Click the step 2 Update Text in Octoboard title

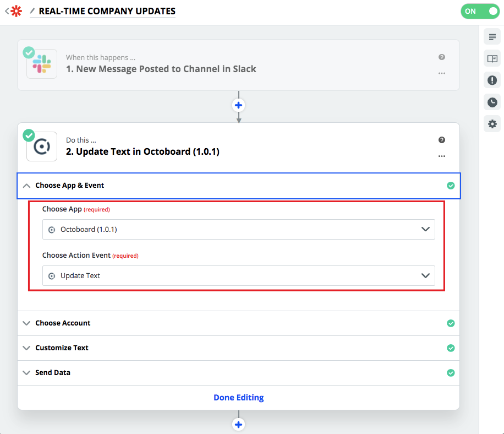pyautogui.click(x=143, y=151)
